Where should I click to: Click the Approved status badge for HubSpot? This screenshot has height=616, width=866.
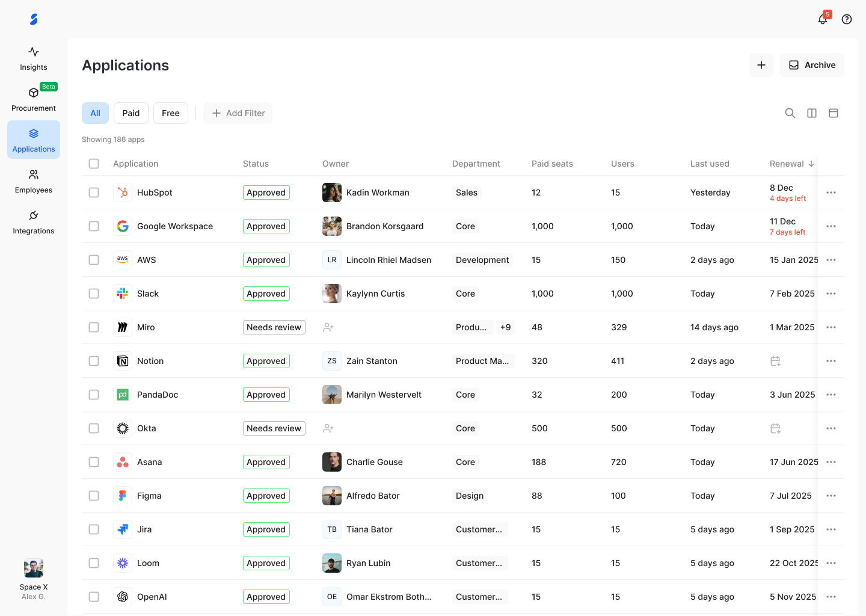click(x=266, y=192)
